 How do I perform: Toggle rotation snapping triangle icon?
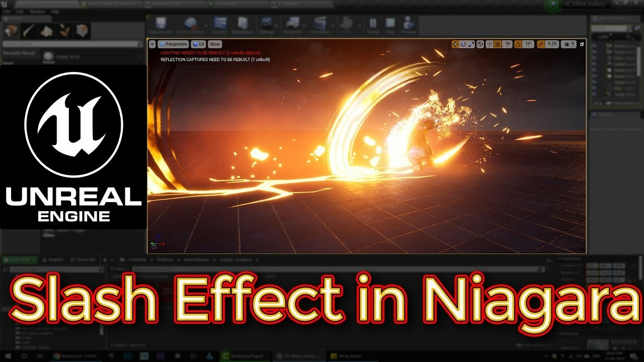(518, 44)
